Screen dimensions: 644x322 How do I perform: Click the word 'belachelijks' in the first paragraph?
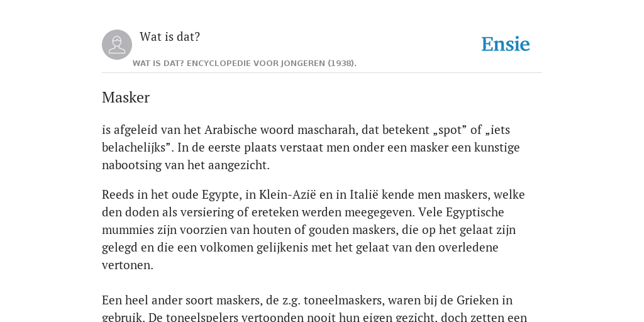pos(133,147)
